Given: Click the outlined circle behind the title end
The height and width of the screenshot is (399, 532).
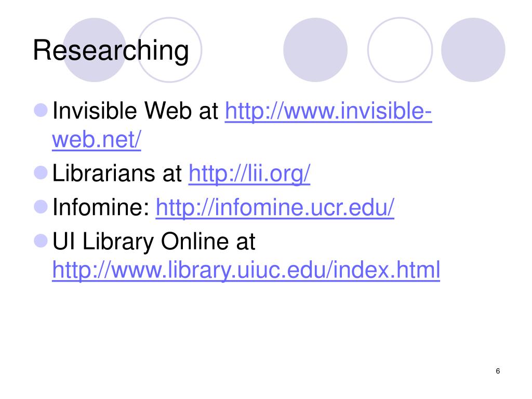Looking at the screenshot, I should coord(169,50).
